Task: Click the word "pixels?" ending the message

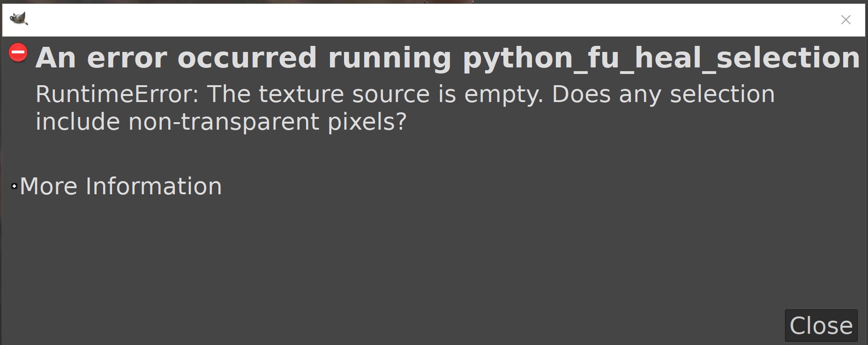Action: click(367, 122)
